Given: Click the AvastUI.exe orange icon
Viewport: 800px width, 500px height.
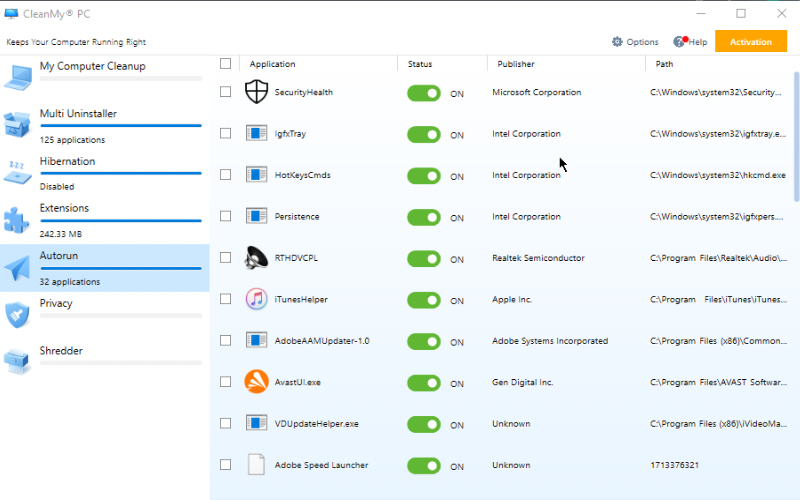Looking at the screenshot, I should (256, 382).
